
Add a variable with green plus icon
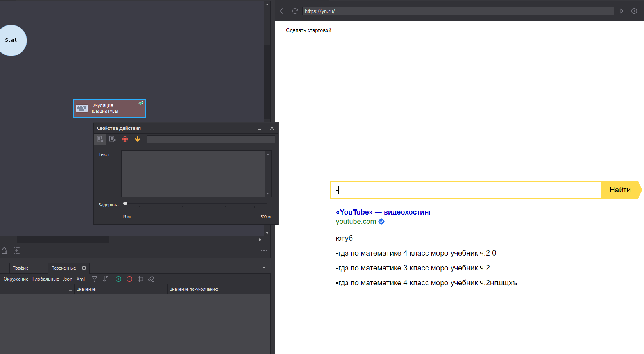118,279
